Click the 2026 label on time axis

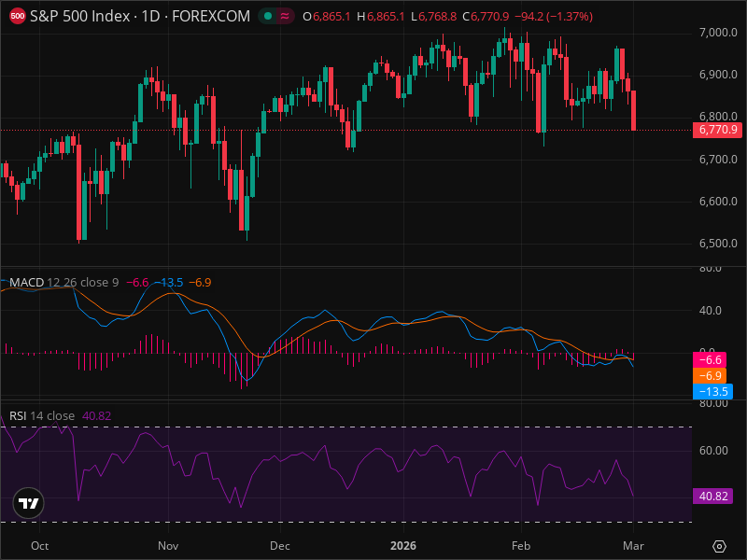pyautogui.click(x=403, y=546)
